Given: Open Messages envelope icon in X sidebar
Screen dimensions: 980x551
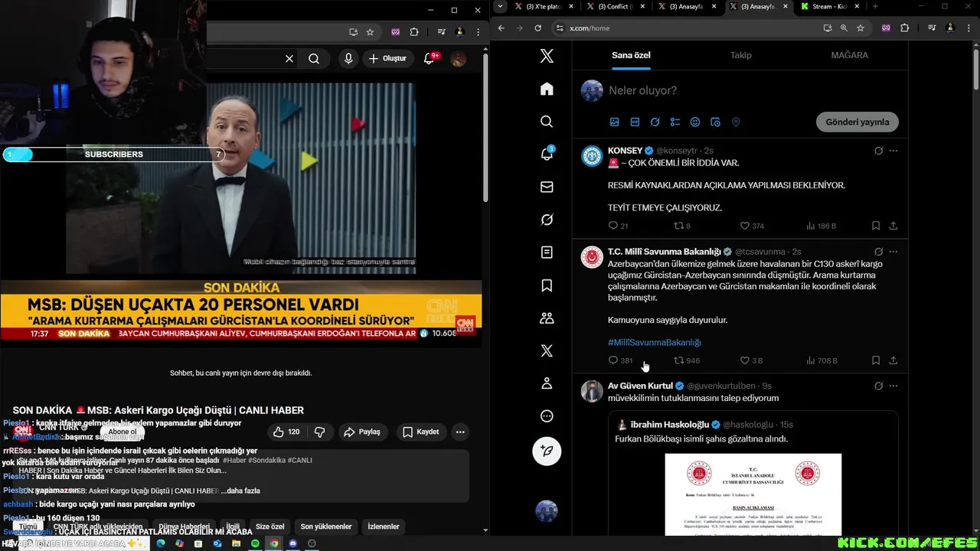Looking at the screenshot, I should click(x=547, y=187).
